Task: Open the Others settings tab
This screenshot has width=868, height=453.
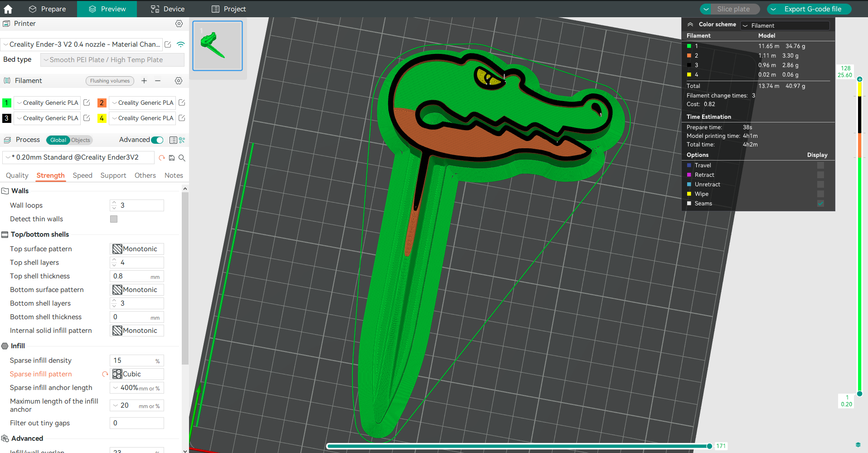Action: point(145,175)
